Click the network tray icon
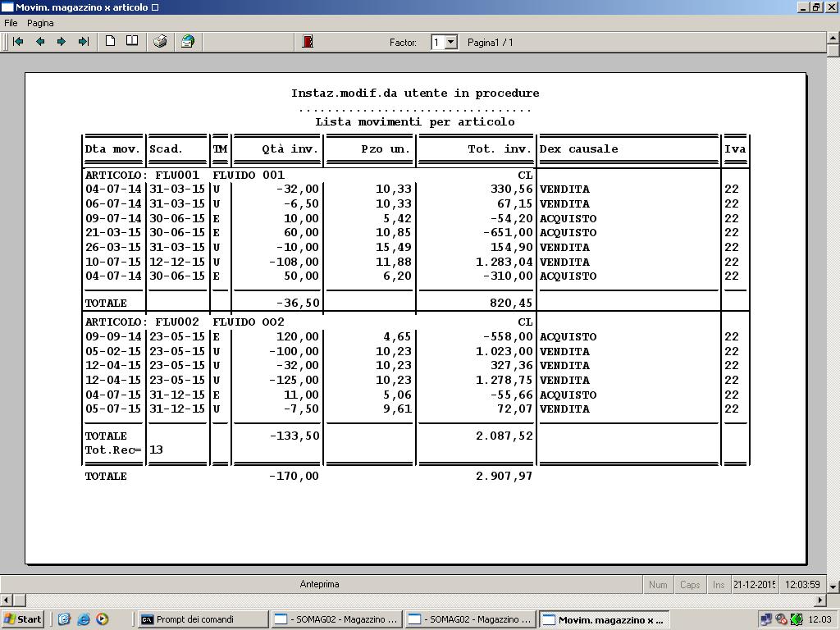 (766, 620)
